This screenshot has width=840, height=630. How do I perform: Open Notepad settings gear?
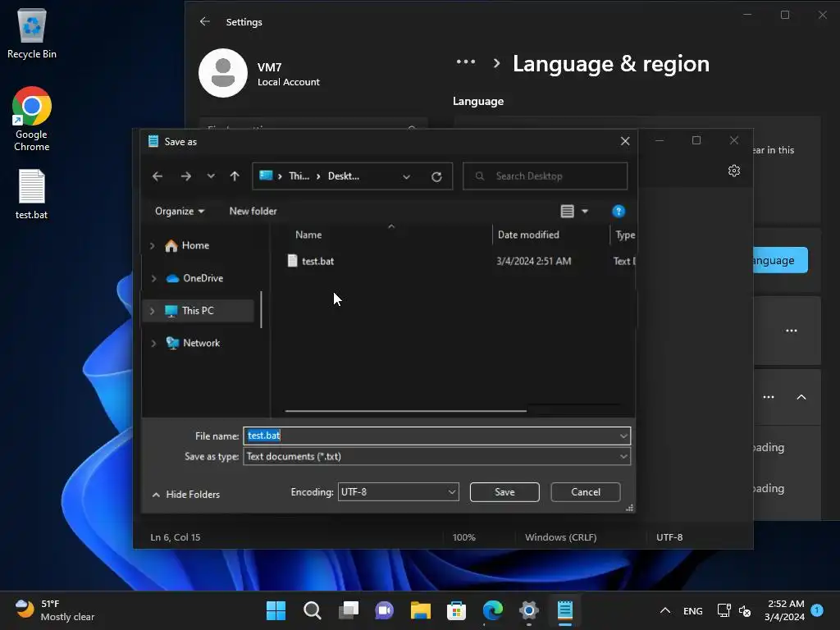(x=734, y=171)
